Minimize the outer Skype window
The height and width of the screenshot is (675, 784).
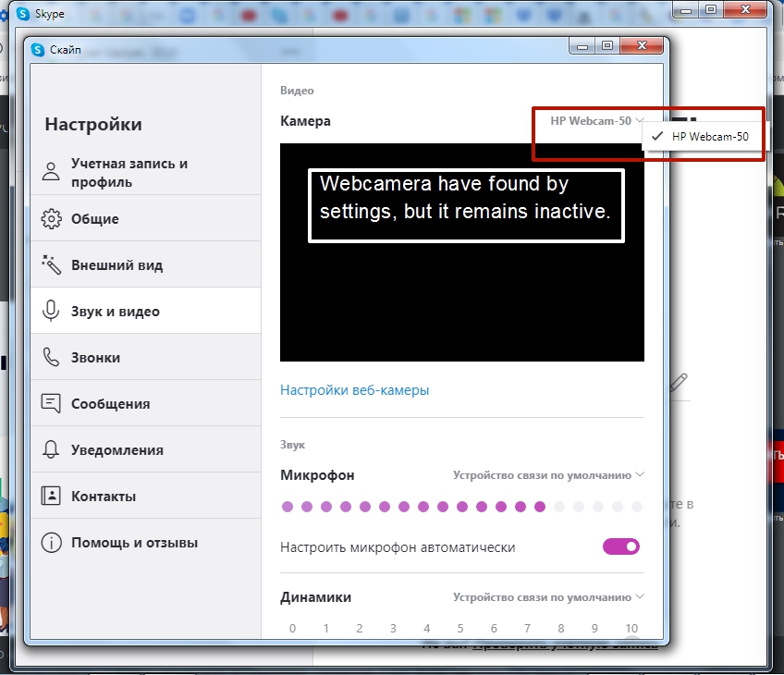point(685,9)
